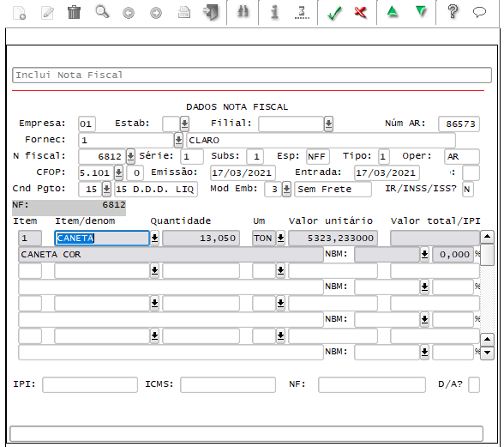Click the exit door icon

point(211,13)
